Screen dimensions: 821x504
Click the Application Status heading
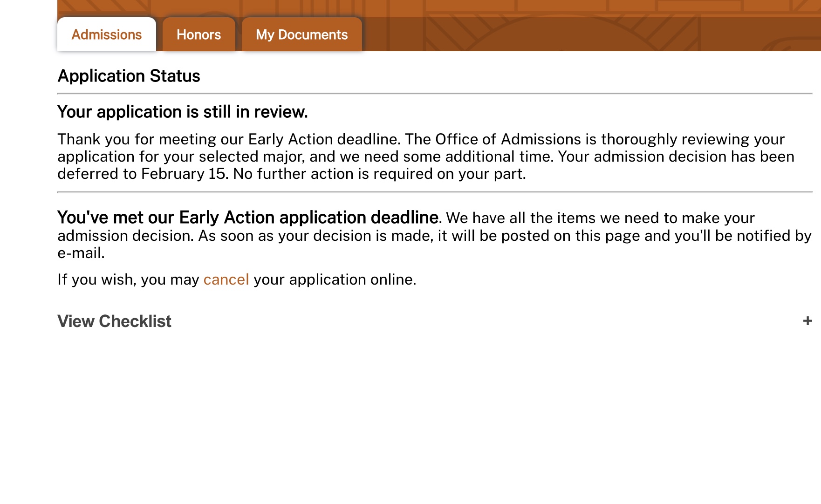[x=129, y=76]
